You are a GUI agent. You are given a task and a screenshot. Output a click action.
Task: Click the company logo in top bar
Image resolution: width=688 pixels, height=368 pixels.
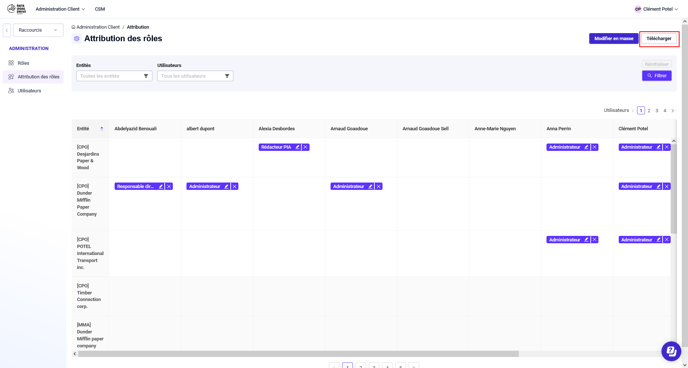pyautogui.click(x=17, y=9)
